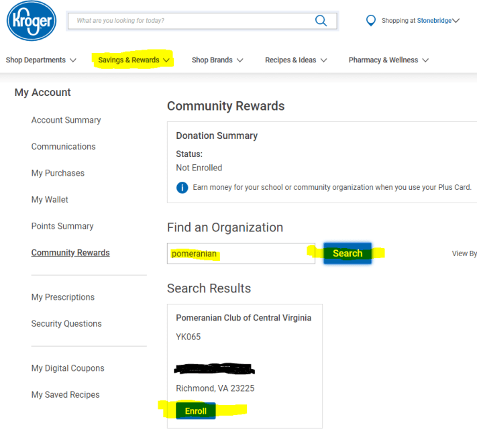Click the 'Donation Summary' heading
The height and width of the screenshot is (448, 477).
(x=217, y=135)
